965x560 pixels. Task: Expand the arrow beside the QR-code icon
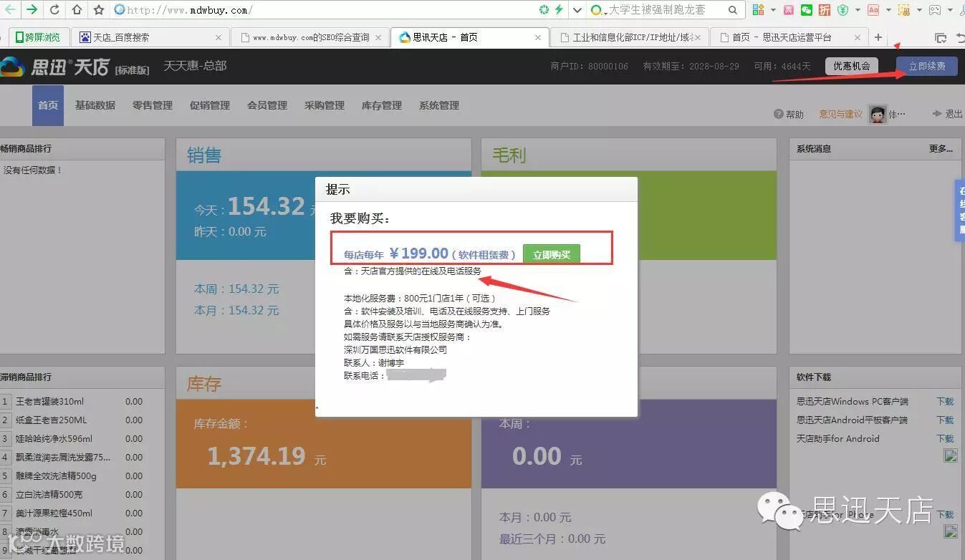point(919,10)
